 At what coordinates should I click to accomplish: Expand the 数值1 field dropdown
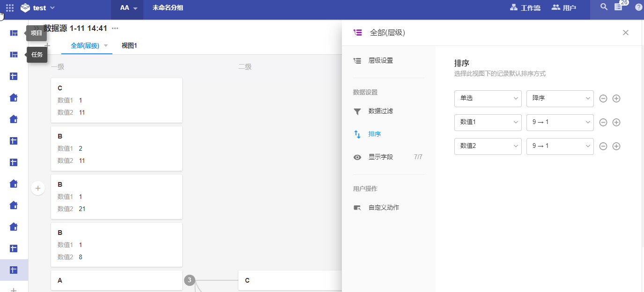488,123
